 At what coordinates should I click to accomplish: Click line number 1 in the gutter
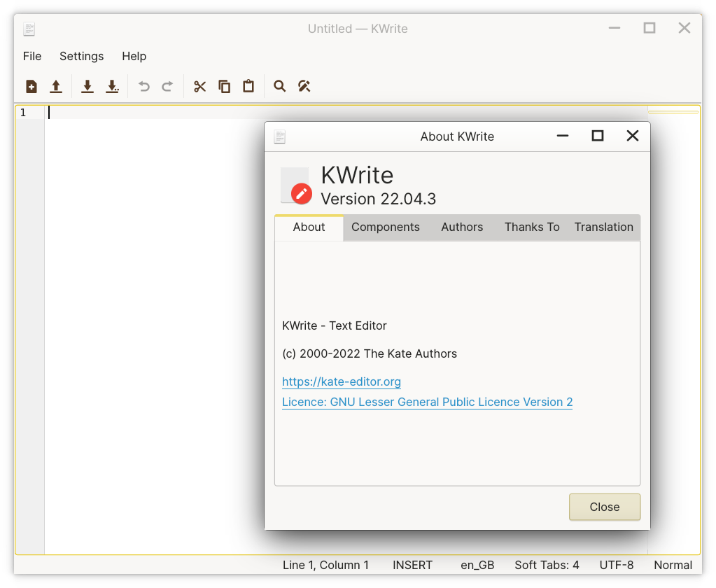click(x=23, y=113)
